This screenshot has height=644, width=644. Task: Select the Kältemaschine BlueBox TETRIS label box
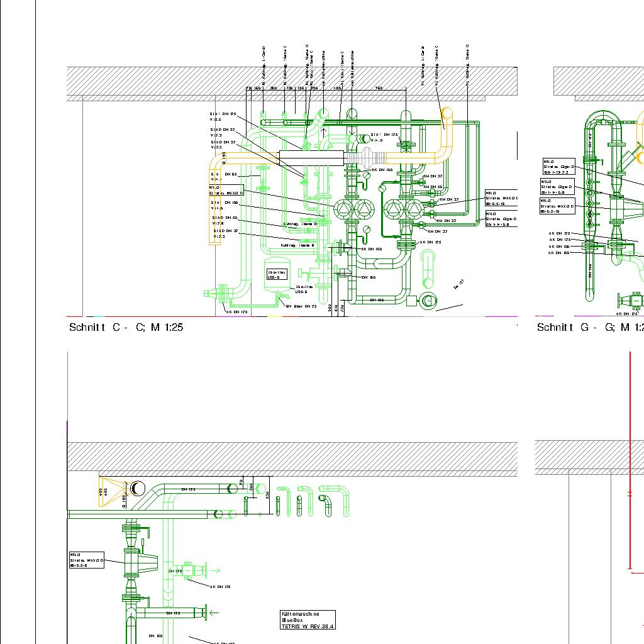coord(308,620)
